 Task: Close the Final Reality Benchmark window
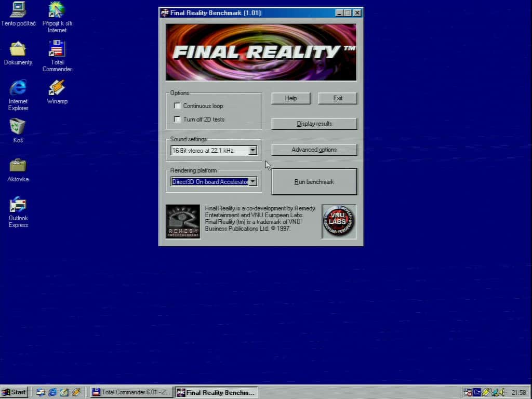pyautogui.click(x=357, y=13)
